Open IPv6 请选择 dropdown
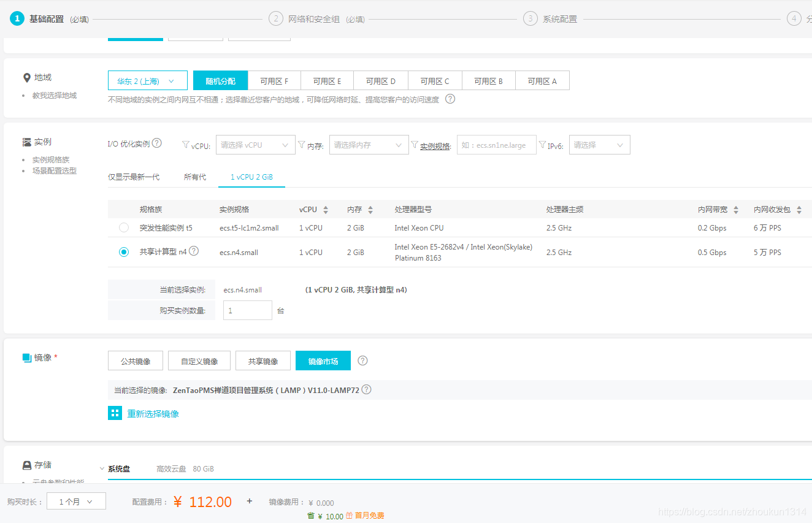 point(599,145)
